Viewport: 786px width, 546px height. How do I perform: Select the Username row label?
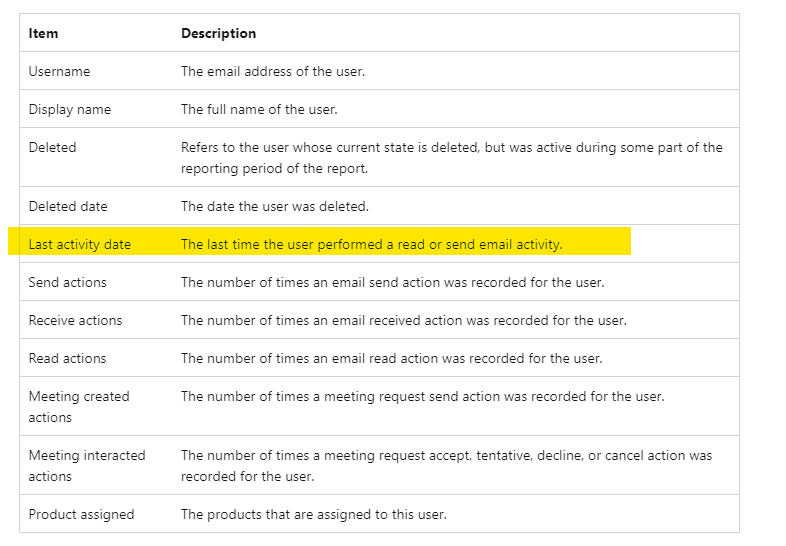(59, 71)
